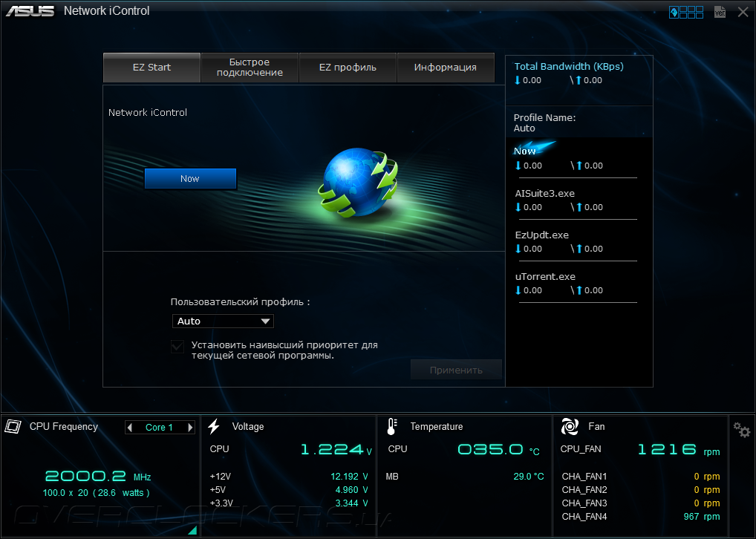Open the AI Suite main menu grid icon
756x539 pixels.
coord(686,12)
